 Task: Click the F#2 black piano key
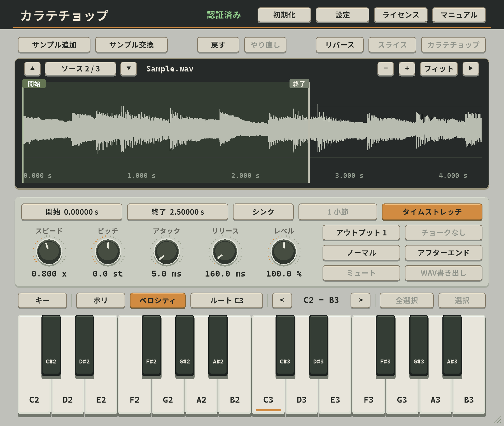click(x=151, y=345)
